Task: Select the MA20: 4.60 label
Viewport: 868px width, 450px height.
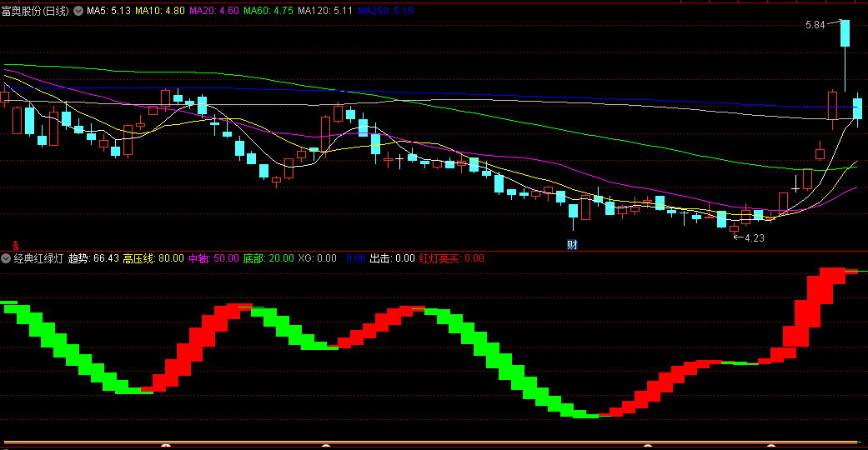Action: click(x=214, y=11)
